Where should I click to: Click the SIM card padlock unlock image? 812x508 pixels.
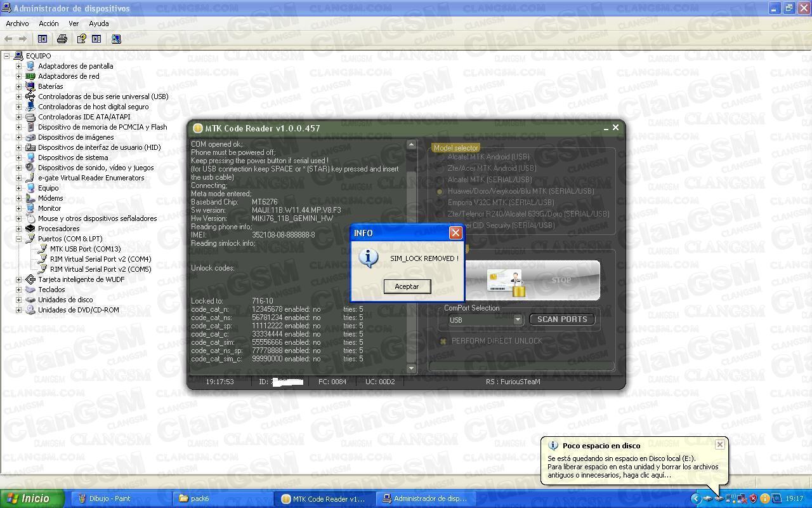click(x=506, y=283)
